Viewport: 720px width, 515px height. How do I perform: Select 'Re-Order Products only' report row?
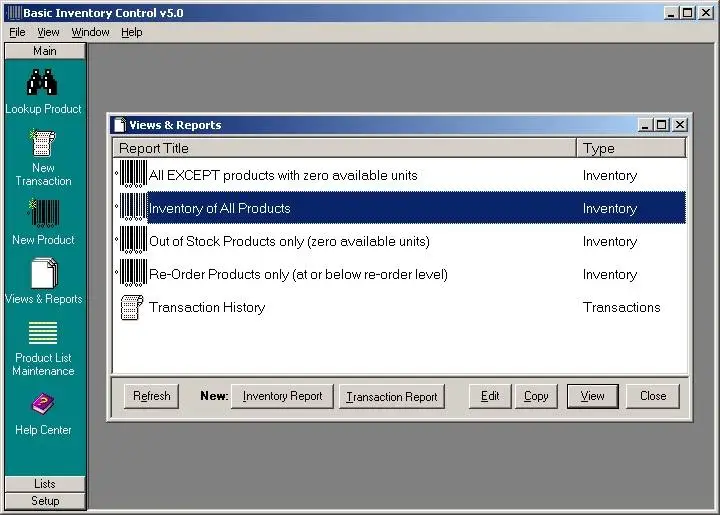coord(400,274)
